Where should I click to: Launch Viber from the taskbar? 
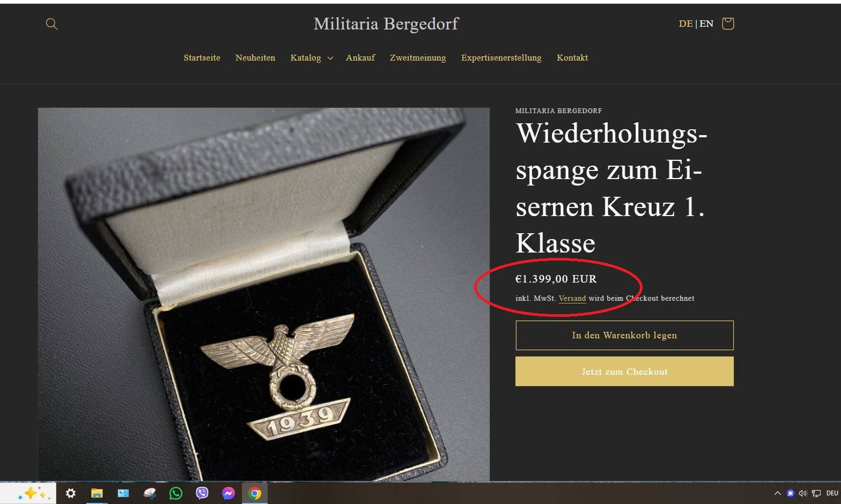(202, 493)
